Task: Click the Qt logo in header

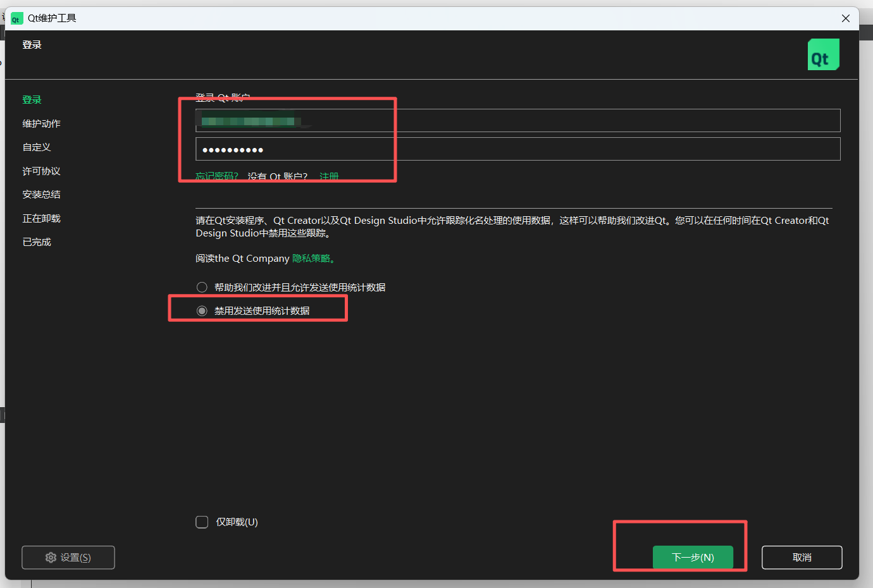Action: 823,54
